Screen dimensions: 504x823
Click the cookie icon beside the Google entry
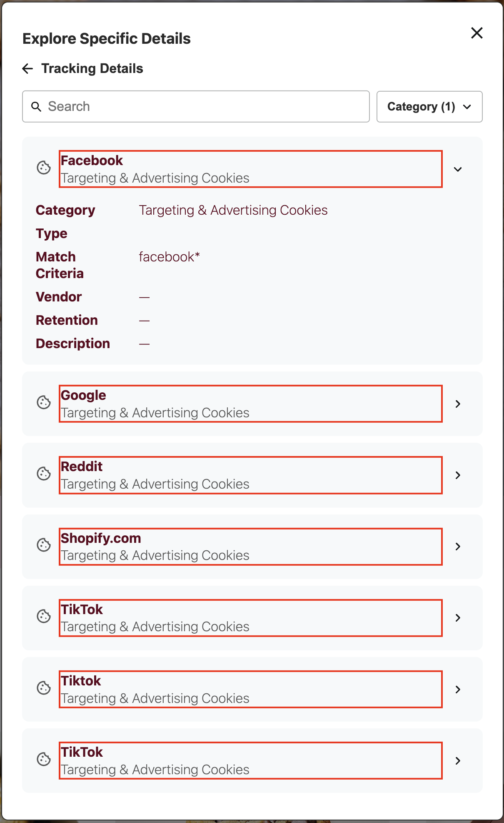(x=43, y=403)
